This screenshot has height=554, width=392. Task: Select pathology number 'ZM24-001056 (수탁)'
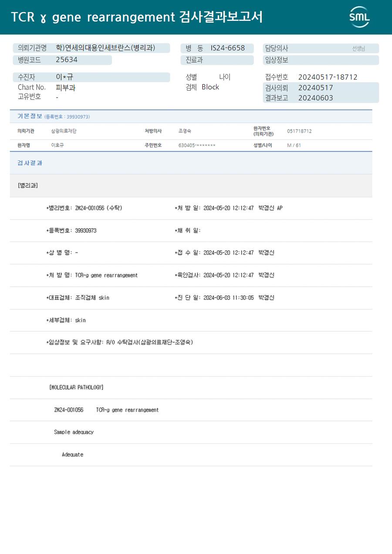(98, 208)
